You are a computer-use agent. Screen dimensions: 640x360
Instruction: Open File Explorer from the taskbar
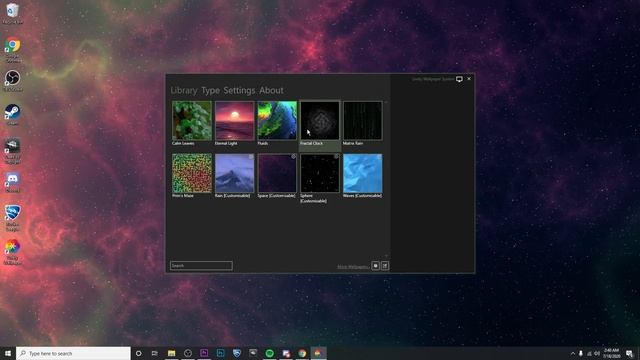coord(171,353)
